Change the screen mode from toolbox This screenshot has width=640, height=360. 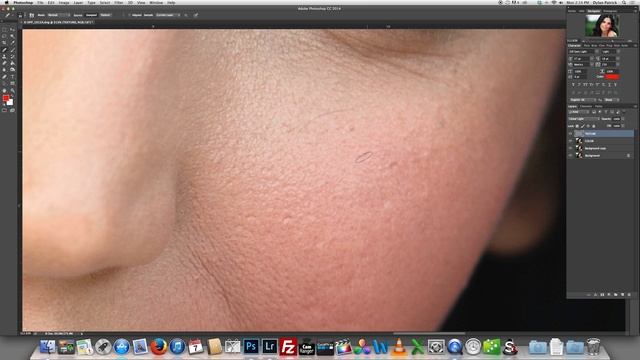13,110
